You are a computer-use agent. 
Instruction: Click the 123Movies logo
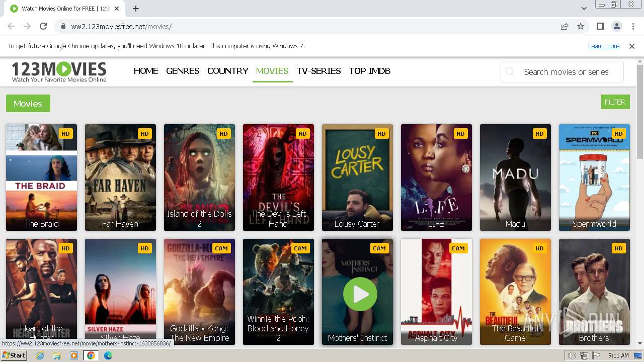(x=59, y=71)
